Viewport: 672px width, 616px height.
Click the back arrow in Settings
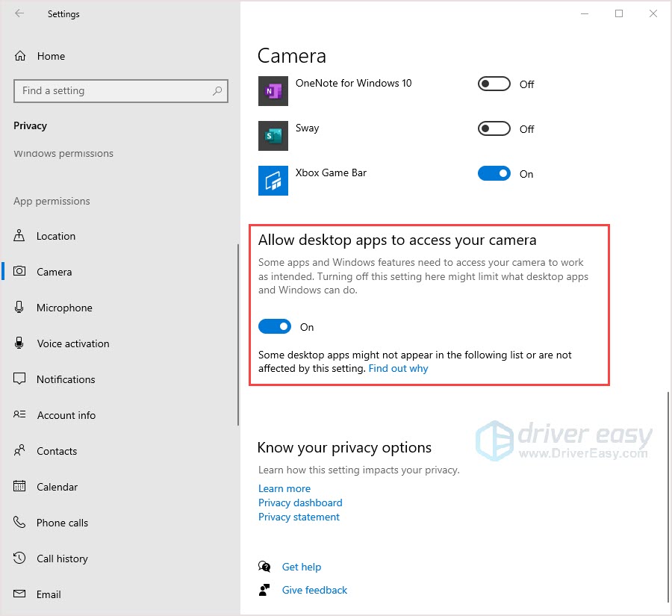point(19,13)
